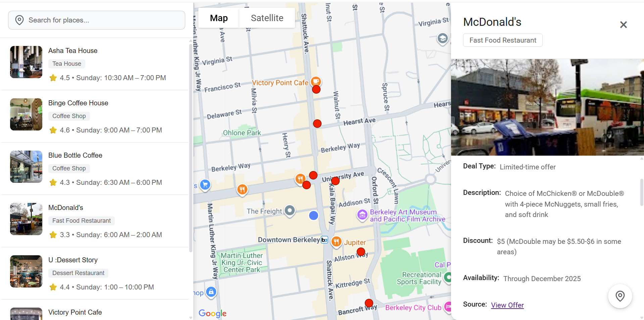Click the star rating icon for Asha Tea House
Screen dimensions: 644x320
tap(53, 78)
